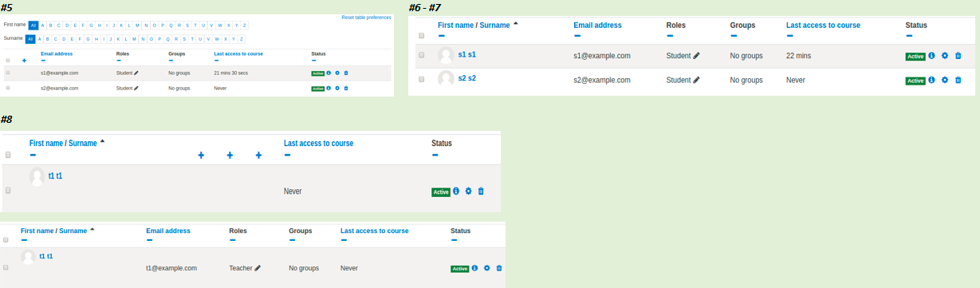Open user profile link s2 s2

point(467,78)
